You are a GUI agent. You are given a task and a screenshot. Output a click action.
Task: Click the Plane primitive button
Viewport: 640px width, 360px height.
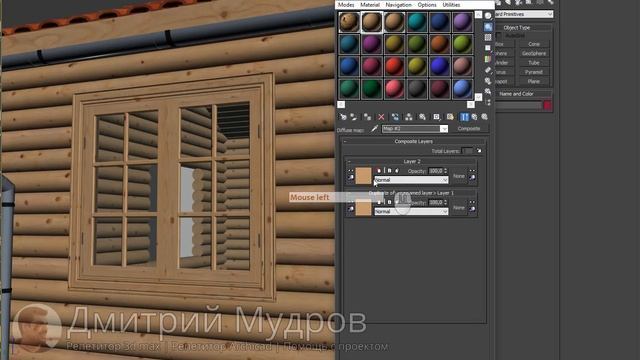[x=534, y=81]
